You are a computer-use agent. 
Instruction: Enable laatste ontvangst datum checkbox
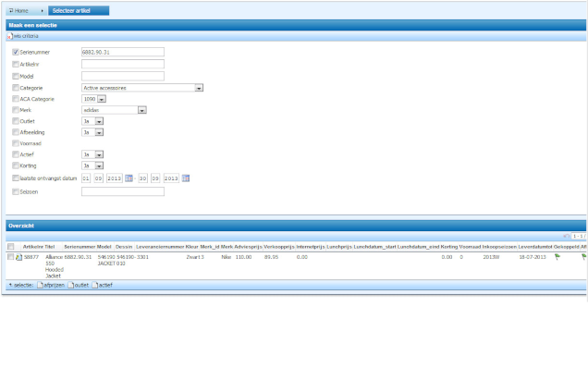[16, 178]
